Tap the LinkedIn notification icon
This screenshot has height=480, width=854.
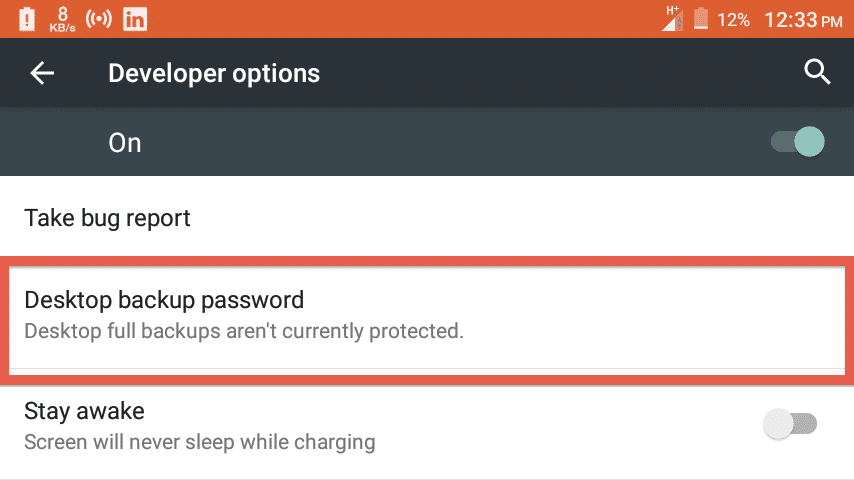coord(135,20)
